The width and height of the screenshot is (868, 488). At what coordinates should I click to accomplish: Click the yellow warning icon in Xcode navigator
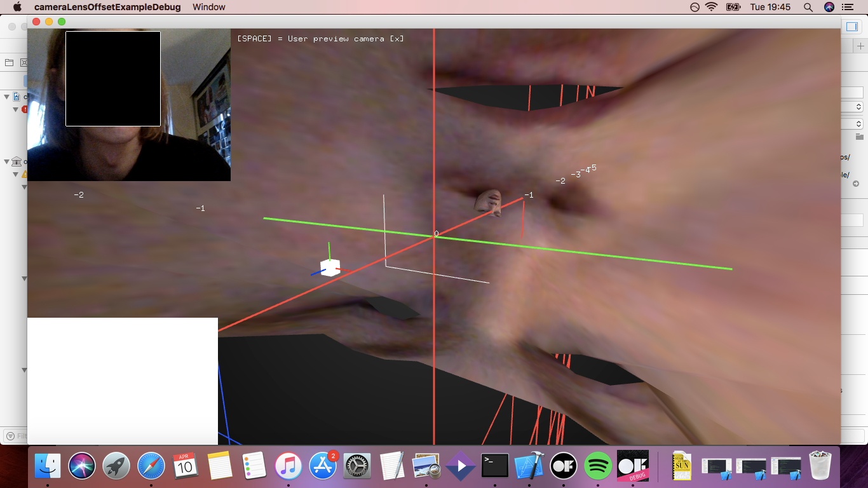24,174
